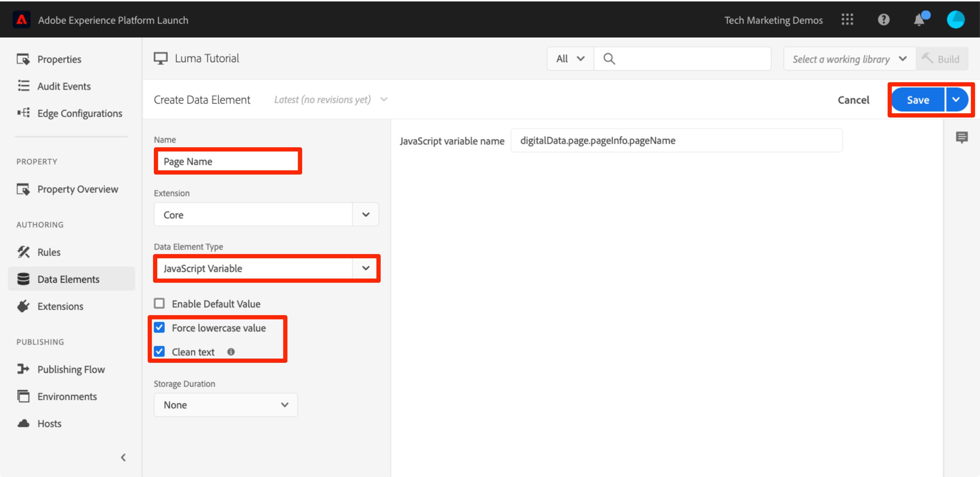
Task: Click the Adobe logo icon
Action: tap(22, 20)
